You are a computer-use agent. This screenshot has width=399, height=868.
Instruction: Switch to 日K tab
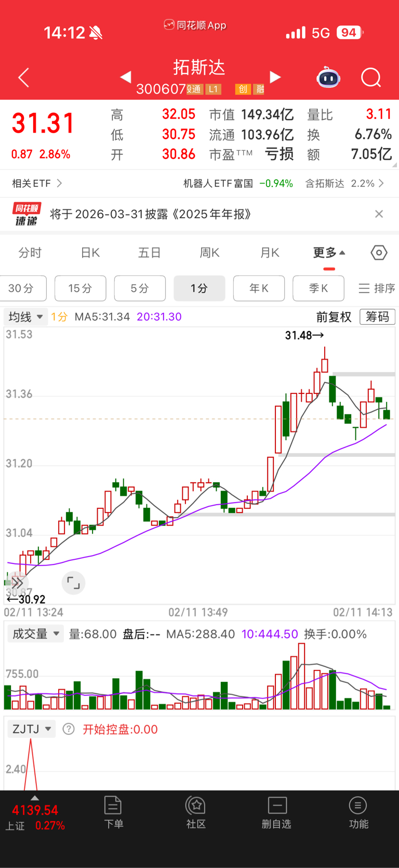pos(90,253)
